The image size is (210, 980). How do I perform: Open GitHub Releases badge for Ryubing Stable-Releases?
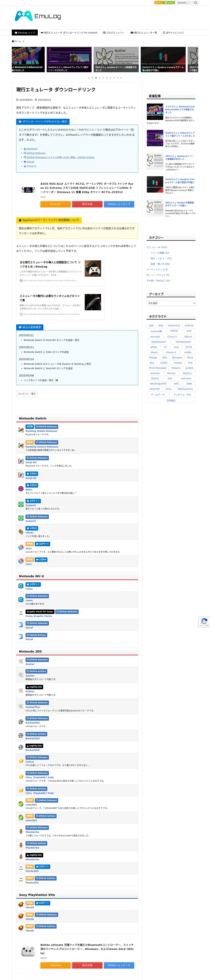pos(46,427)
